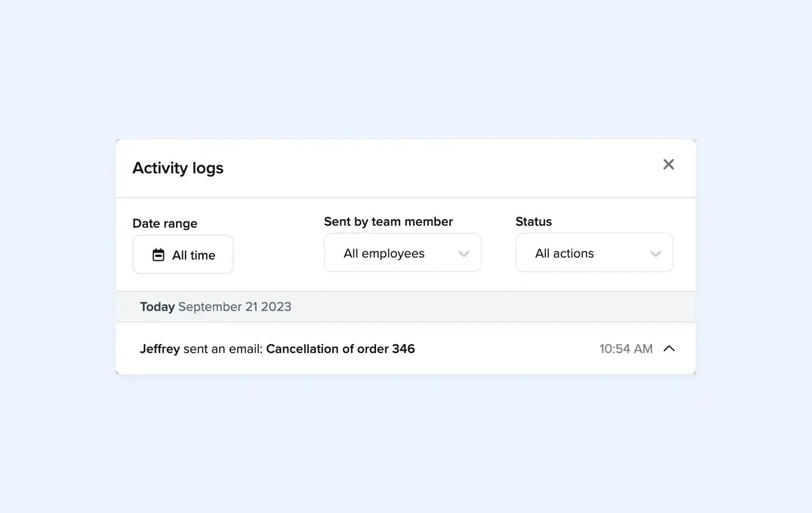The image size is (812, 513).
Task: Click the Status label above the dropdown
Action: pos(533,221)
